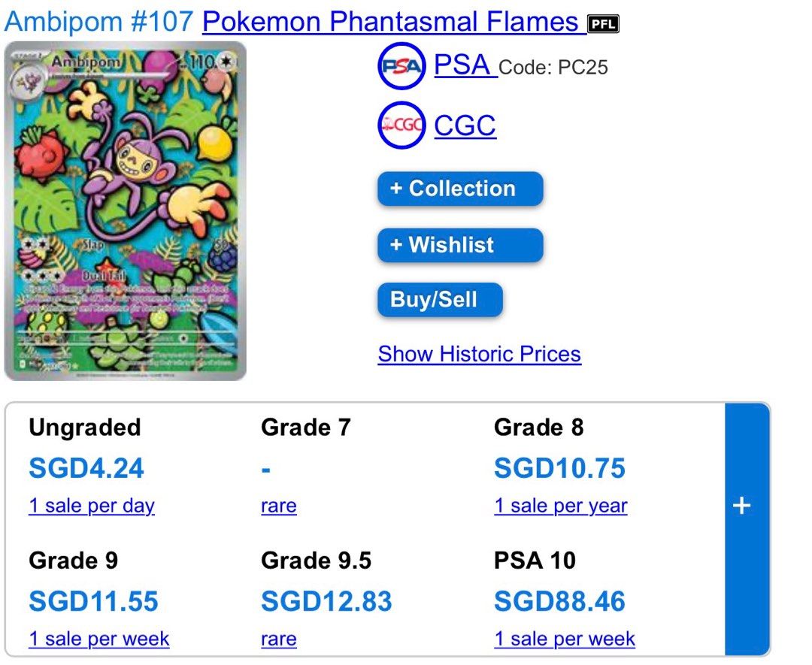The width and height of the screenshot is (812, 665).
Task: Click the plus icon on Wishlist button
Action: 396,245
